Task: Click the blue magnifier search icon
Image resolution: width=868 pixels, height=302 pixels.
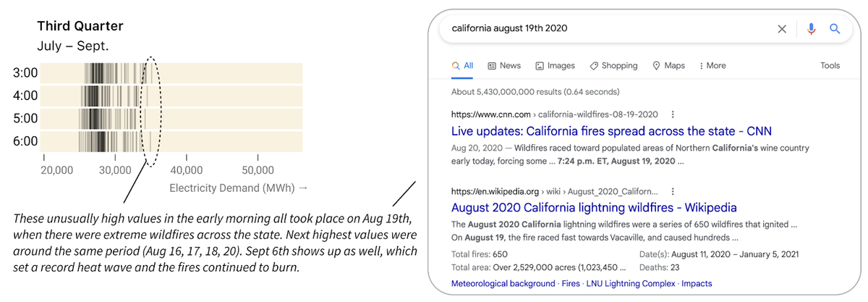Action: pyautogui.click(x=835, y=29)
